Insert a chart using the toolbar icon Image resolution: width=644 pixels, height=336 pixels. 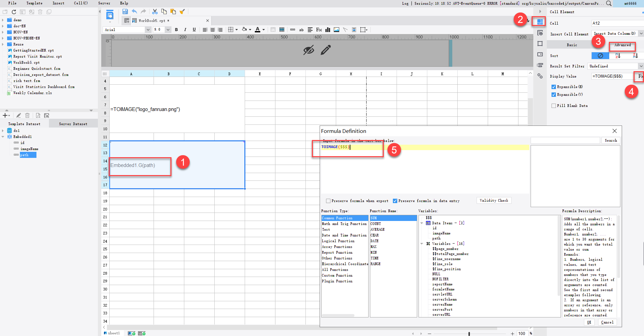tap(327, 30)
